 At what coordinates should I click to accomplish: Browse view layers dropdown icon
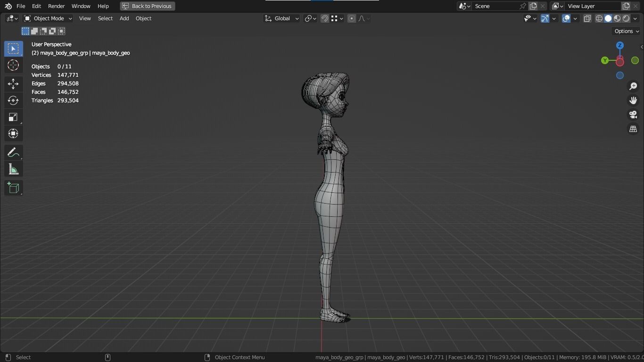tap(557, 6)
